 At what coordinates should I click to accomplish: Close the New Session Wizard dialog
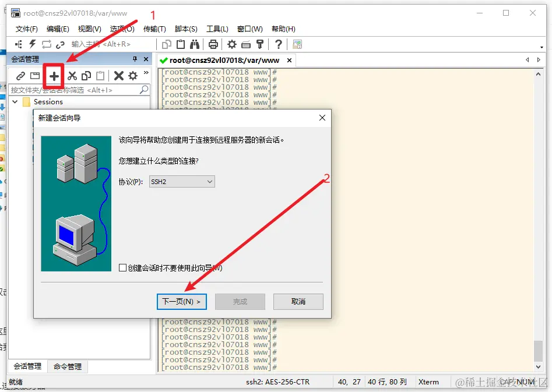(322, 118)
